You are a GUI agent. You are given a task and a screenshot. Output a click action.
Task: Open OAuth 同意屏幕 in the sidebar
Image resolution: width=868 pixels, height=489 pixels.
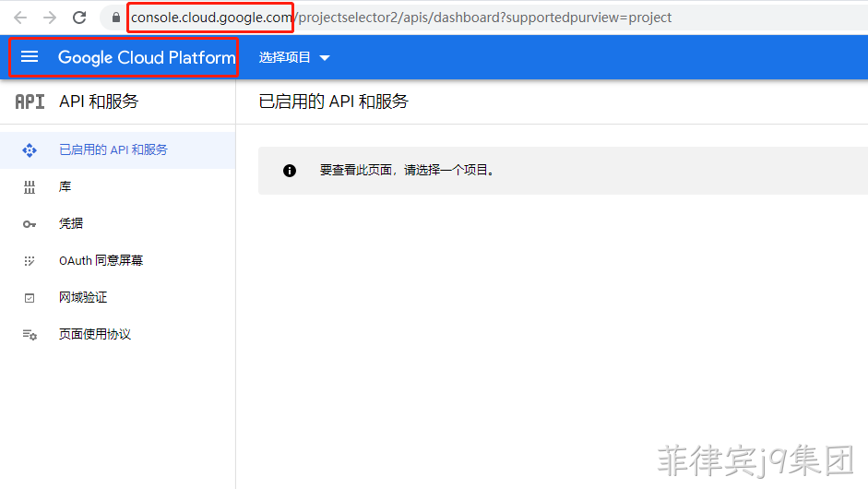pos(117,260)
